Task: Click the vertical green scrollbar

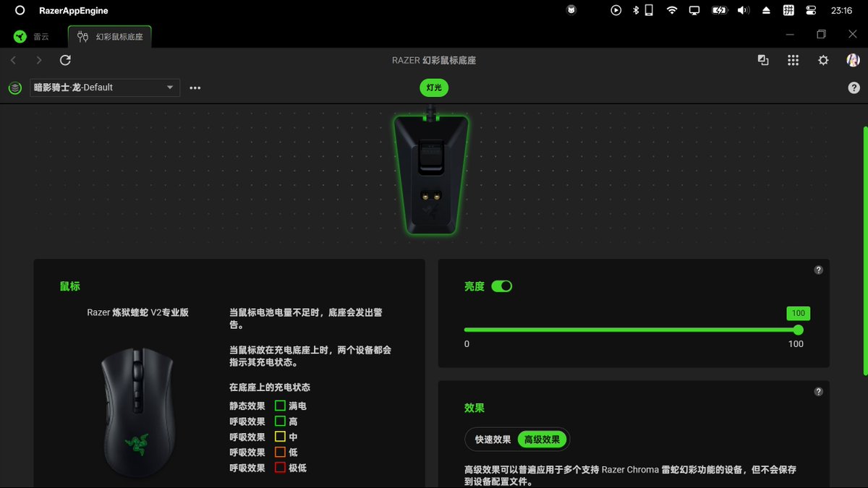Action: pos(864,251)
